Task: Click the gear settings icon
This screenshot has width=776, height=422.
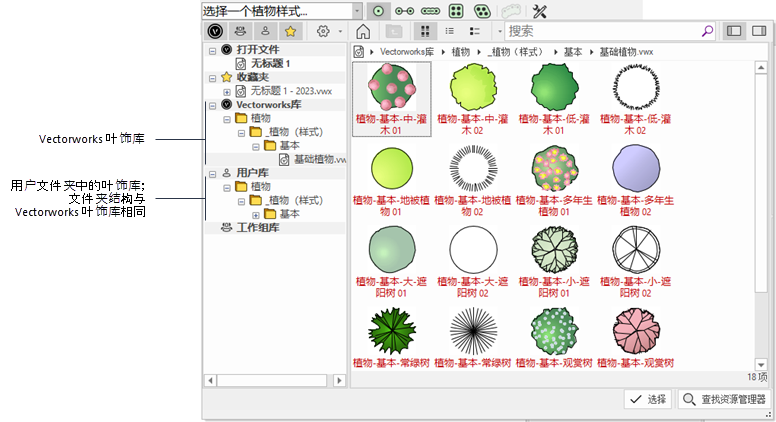Action: coord(323,31)
